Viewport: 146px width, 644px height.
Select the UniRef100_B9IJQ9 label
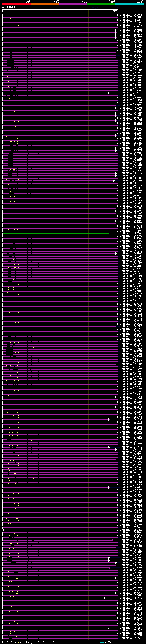[131, 110]
